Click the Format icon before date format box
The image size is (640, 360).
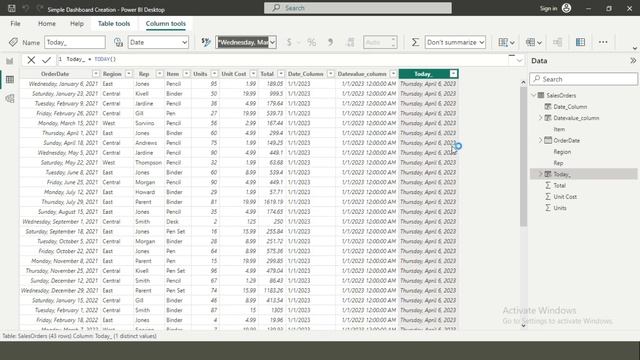(206, 42)
